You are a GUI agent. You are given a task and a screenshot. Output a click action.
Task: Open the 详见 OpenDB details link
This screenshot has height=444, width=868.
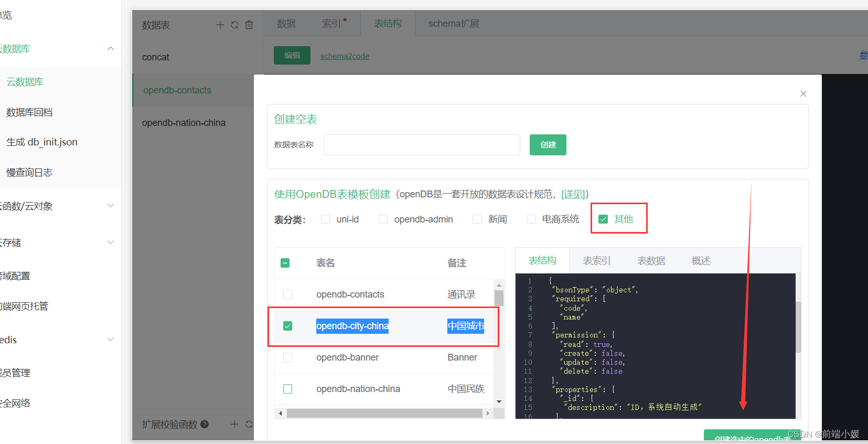[573, 194]
